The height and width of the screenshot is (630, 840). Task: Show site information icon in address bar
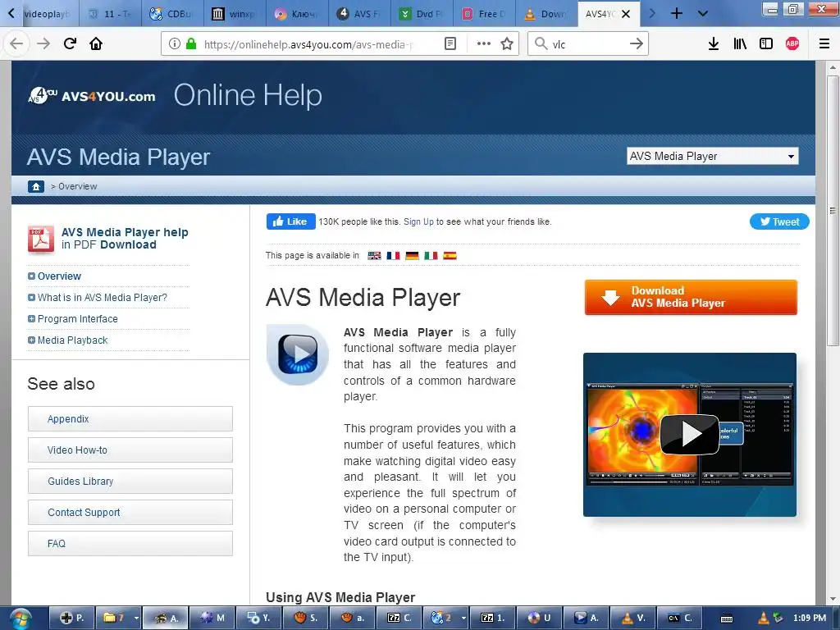(x=174, y=44)
